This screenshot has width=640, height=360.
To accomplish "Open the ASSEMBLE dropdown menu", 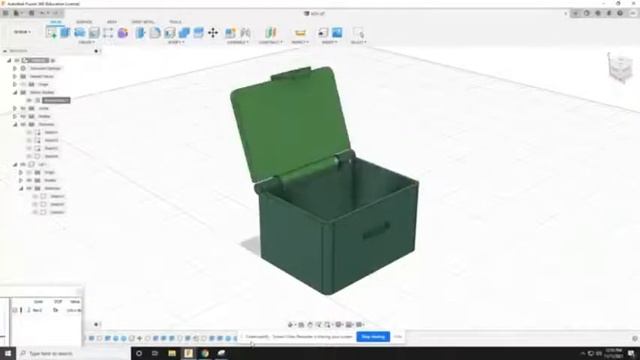I will pos(238,42).
